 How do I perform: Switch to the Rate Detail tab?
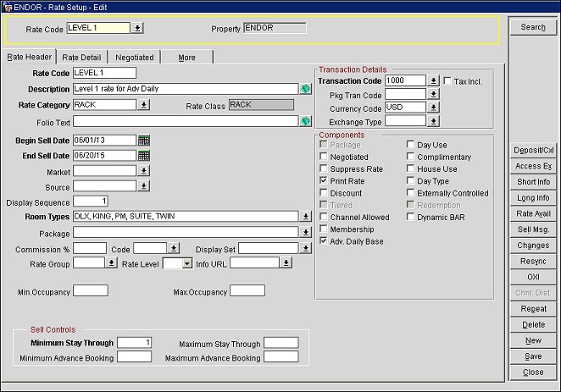click(81, 58)
